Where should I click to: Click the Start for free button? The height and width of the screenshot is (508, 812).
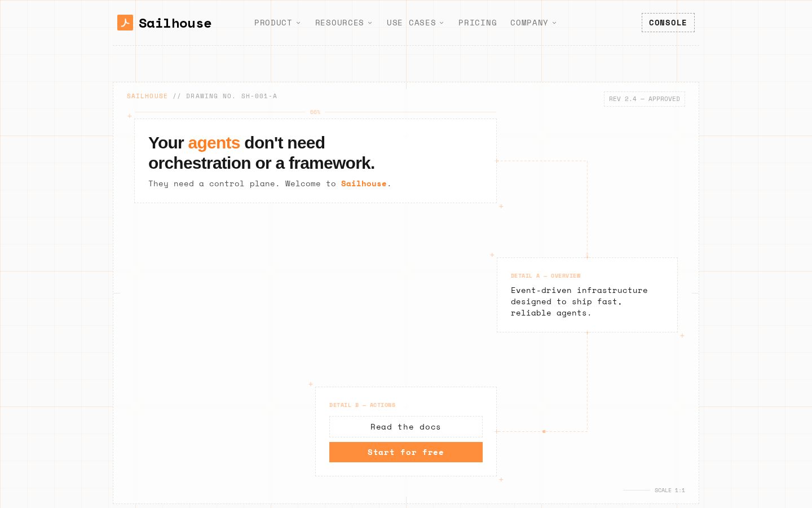coord(406,452)
